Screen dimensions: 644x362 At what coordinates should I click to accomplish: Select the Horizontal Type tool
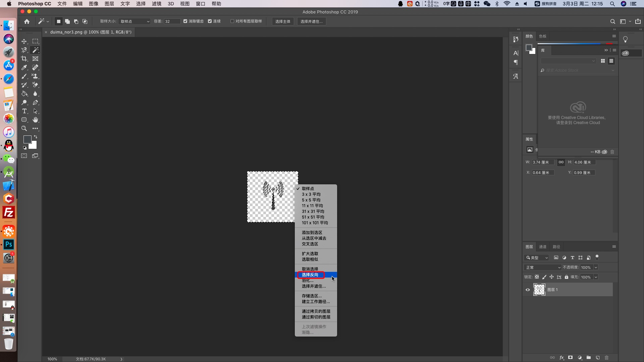click(24, 111)
